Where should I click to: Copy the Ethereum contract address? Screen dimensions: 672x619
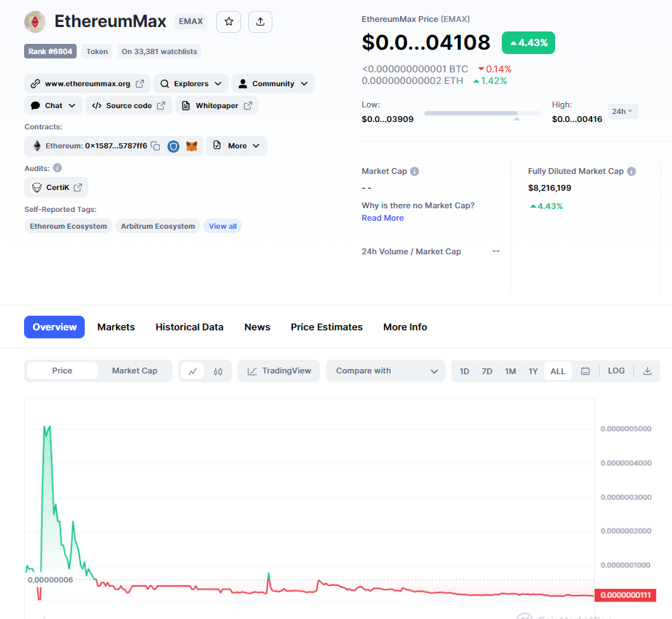point(155,146)
